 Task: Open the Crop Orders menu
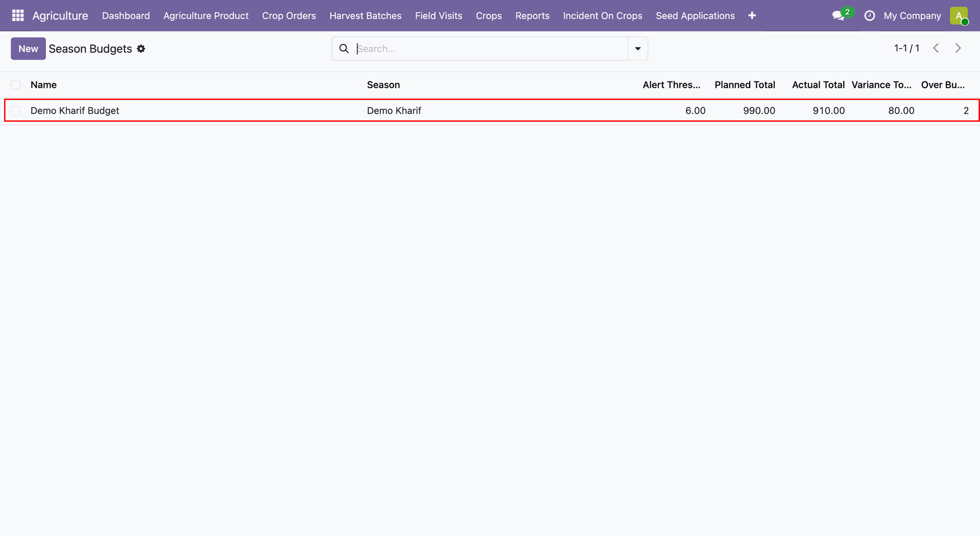289,16
